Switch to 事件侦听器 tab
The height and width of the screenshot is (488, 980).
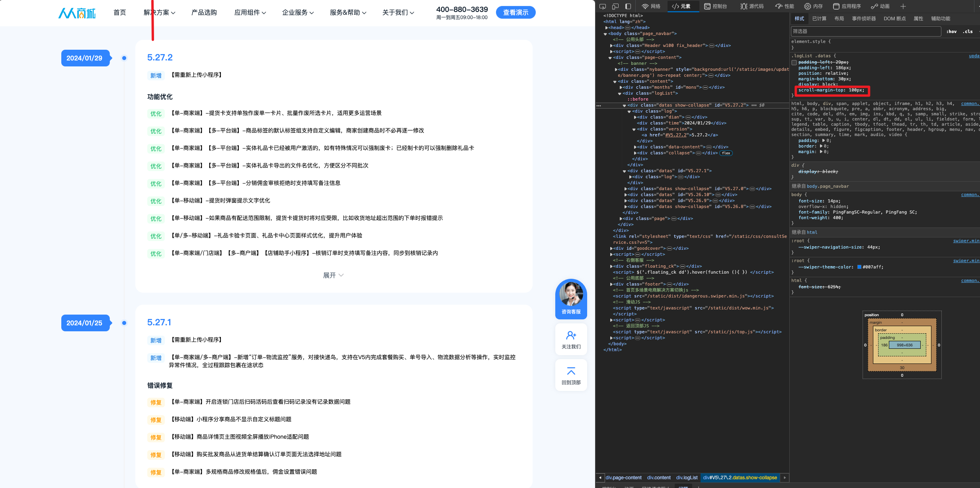(864, 19)
